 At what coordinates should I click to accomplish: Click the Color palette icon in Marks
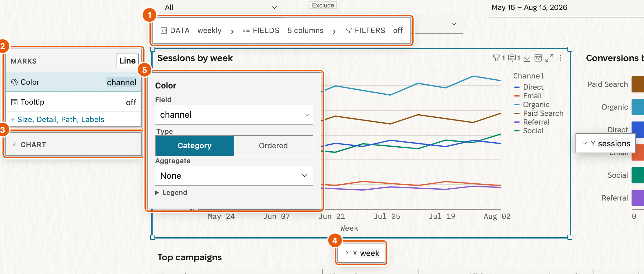(14, 82)
